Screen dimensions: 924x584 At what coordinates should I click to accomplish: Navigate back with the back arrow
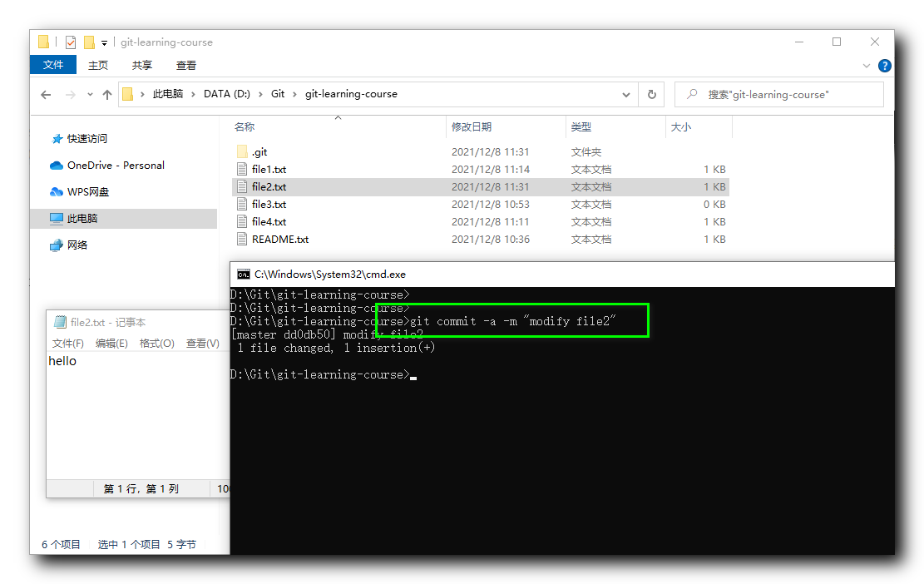47,94
